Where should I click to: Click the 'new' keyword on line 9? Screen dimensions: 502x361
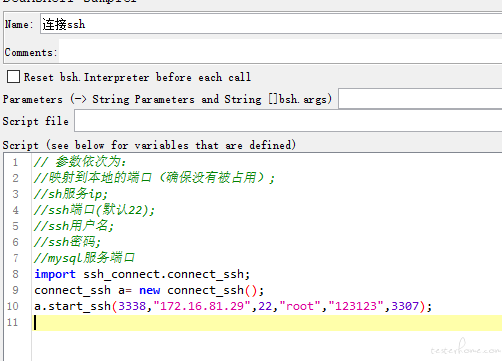pyautogui.click(x=150, y=290)
